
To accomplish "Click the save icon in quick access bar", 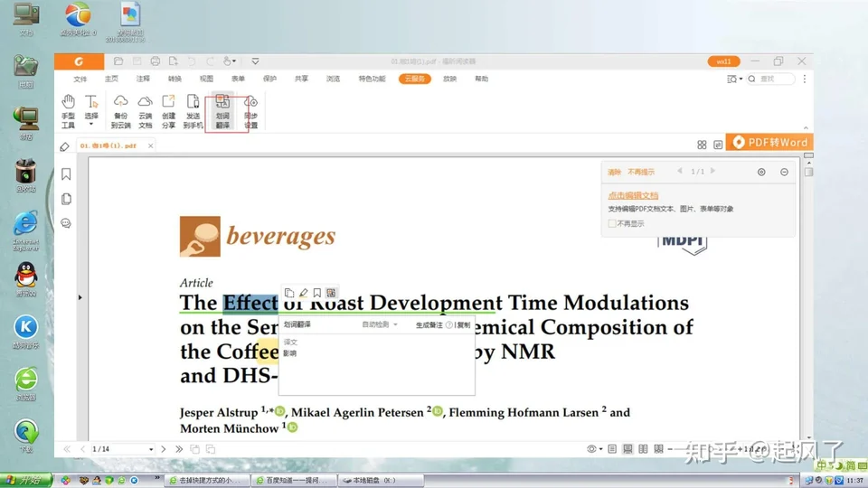I will (x=137, y=61).
